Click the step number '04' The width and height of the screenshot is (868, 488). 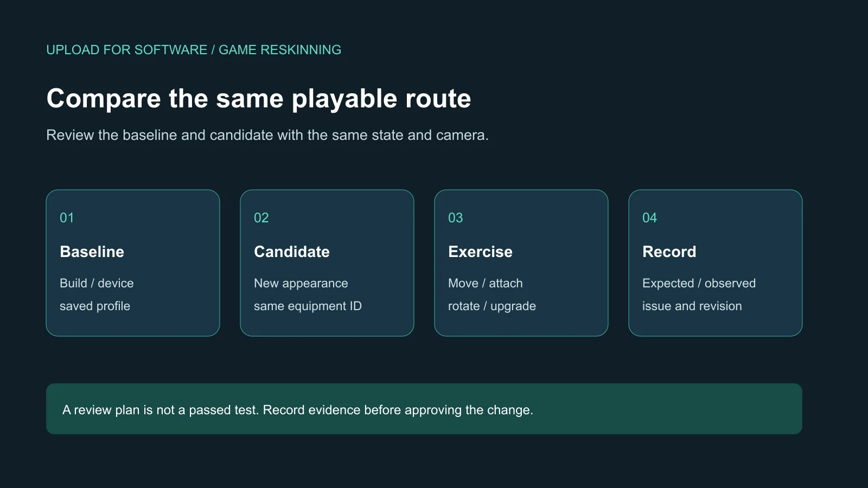(x=649, y=218)
